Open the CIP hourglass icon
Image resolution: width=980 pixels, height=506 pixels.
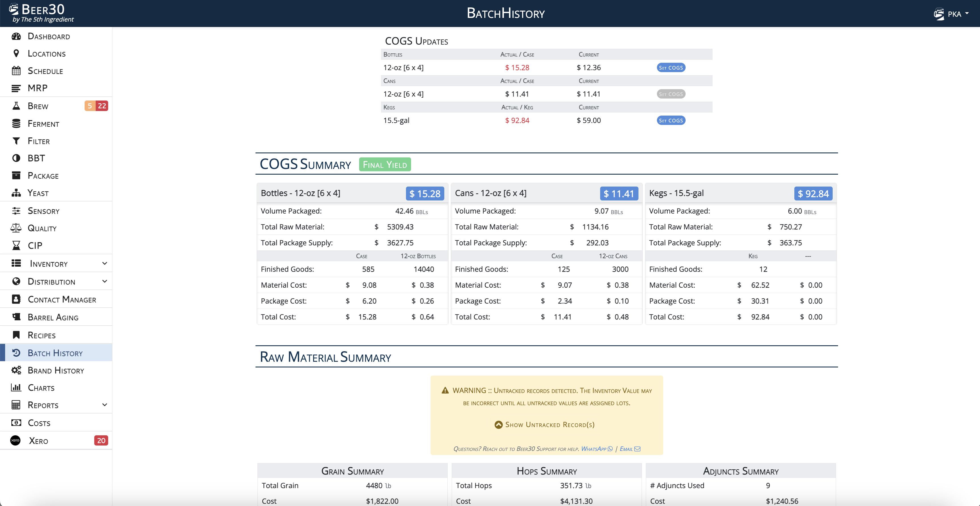click(16, 245)
